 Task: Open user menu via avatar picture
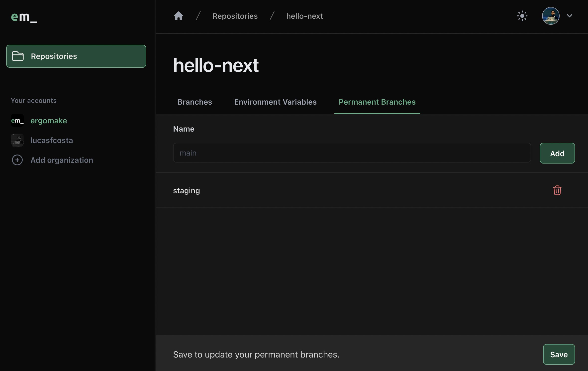tap(551, 16)
